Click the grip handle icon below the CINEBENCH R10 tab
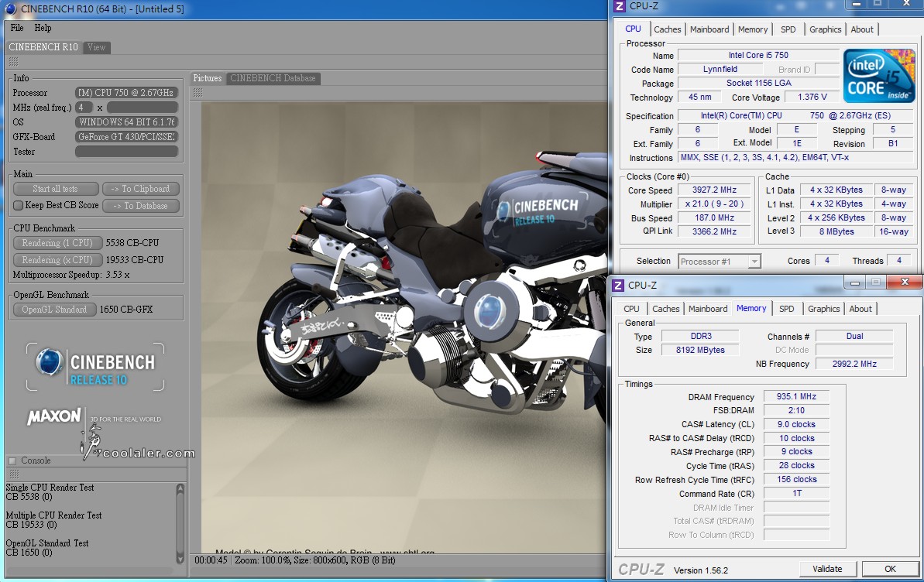The image size is (924, 582). click(x=13, y=62)
